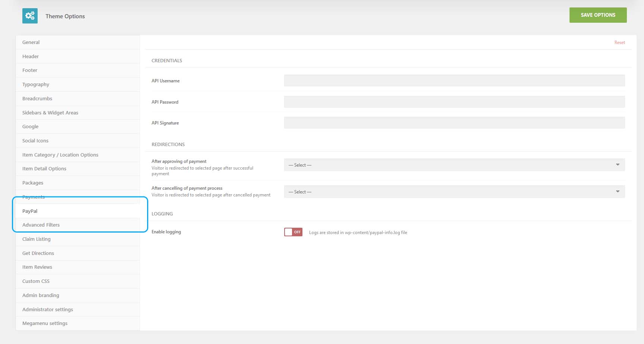The height and width of the screenshot is (344, 644).
Task: Click the 'Enable logging' label
Action: tap(166, 232)
